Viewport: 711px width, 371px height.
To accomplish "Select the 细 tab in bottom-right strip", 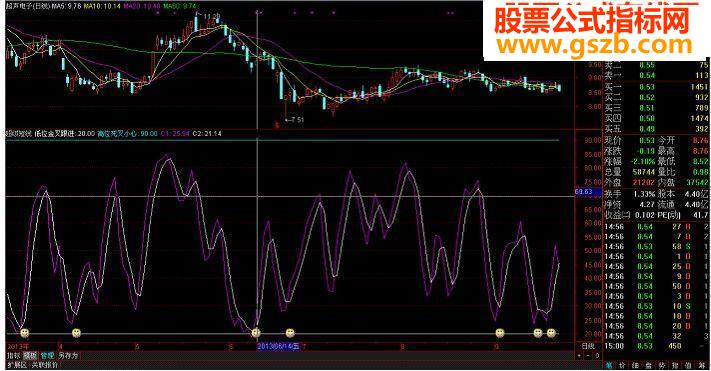I will point(636,365).
